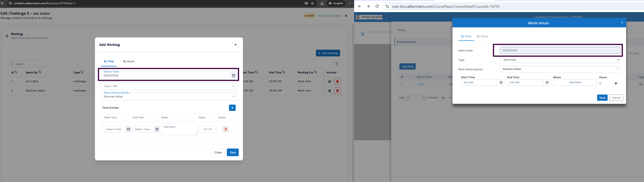Delete Alvin Blair worklog entry
The image size is (644, 182).
(x=337, y=81)
